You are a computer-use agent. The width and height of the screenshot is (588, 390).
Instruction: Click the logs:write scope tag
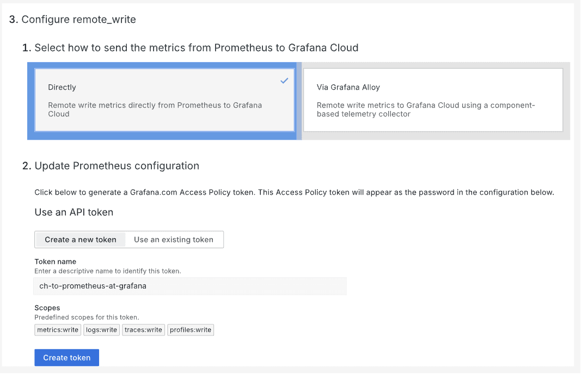click(101, 330)
